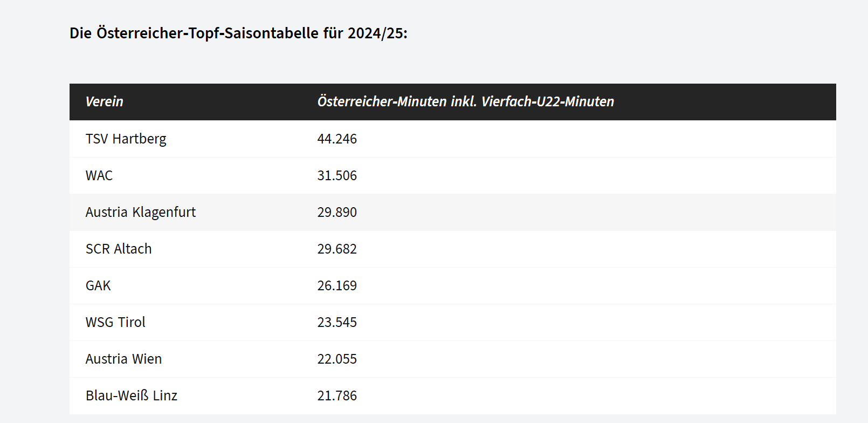Click the value 23.545
This screenshot has height=423, width=868.
coord(337,323)
